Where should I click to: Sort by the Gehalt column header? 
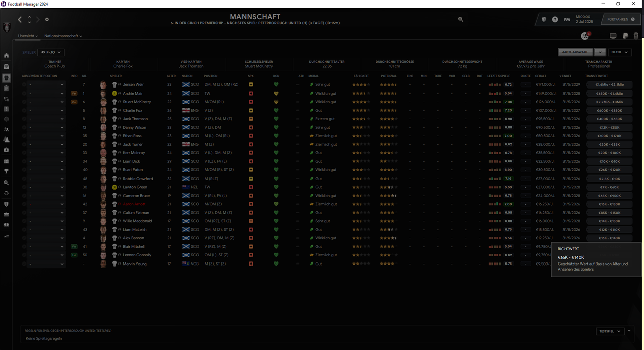tap(541, 76)
